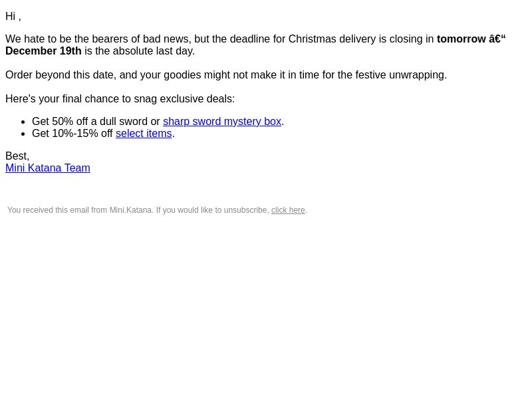Click the second bullet point marker
532x399 pixels.
pos(23,134)
